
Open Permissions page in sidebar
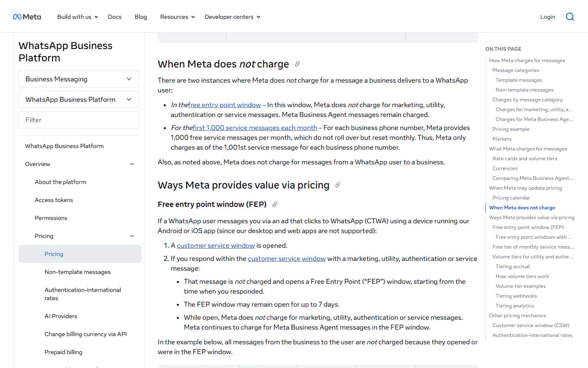(51, 218)
